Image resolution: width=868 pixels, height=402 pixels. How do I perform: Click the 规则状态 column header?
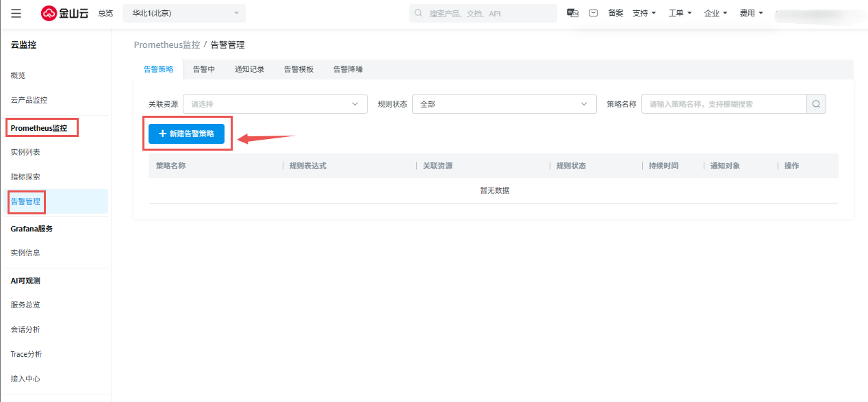(x=571, y=166)
